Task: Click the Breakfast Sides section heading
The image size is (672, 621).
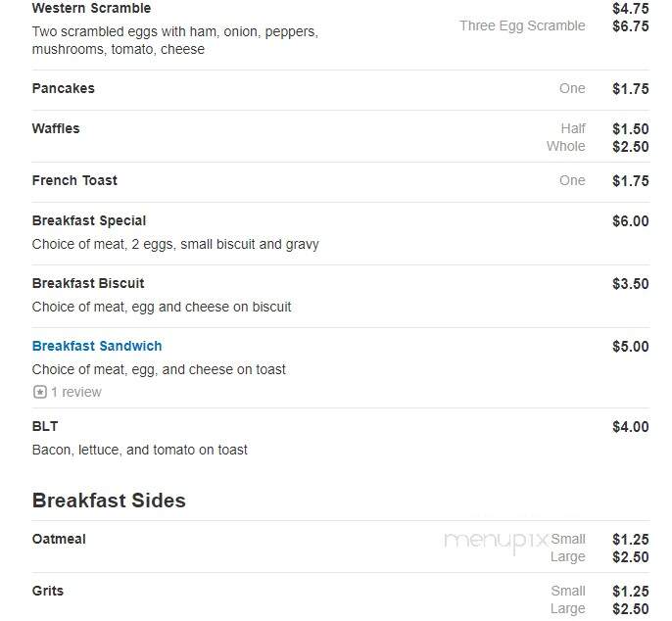Action: [109, 501]
